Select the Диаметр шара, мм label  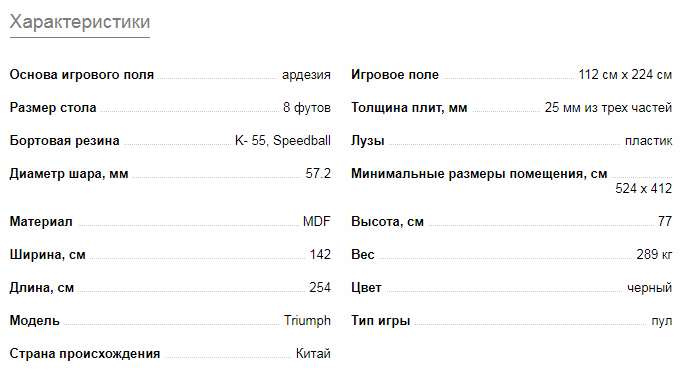[69, 174]
